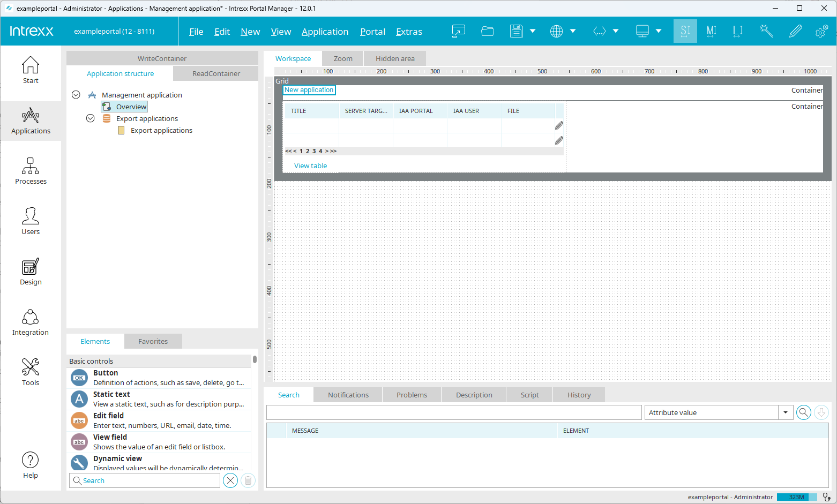This screenshot has height=504, width=837.
Task: Select the Edit field element
Action: pyautogui.click(x=159, y=420)
